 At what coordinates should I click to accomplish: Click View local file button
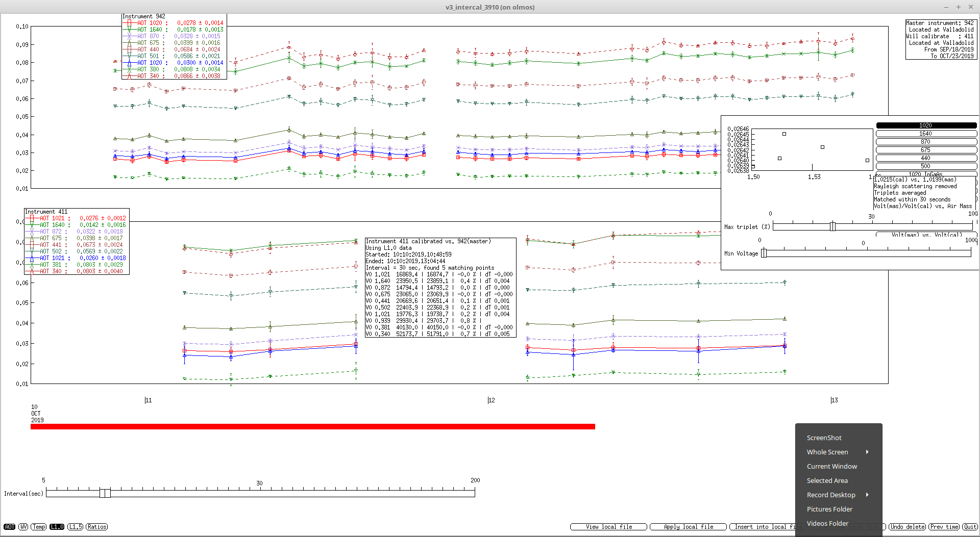(608, 527)
